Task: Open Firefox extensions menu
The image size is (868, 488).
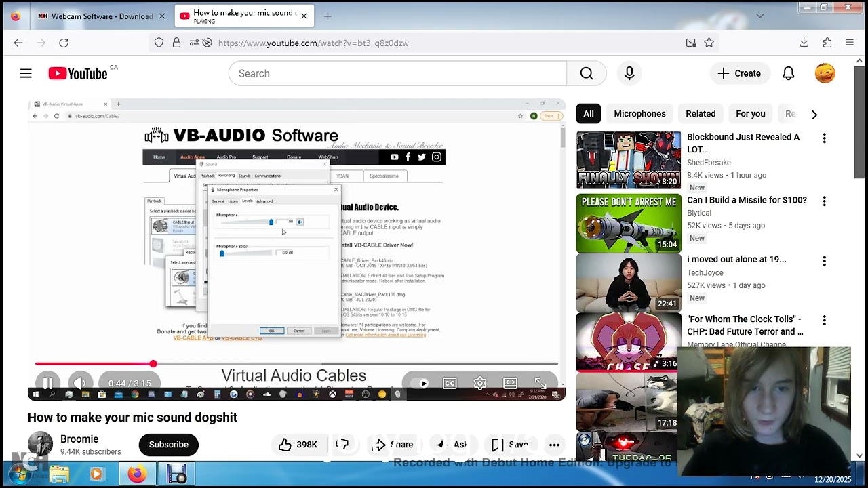Action: 827,43
